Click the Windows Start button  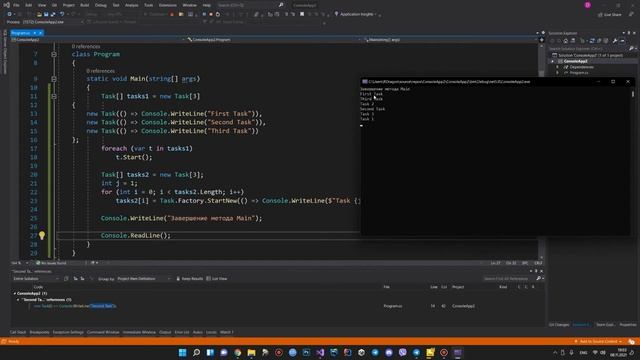(182, 352)
